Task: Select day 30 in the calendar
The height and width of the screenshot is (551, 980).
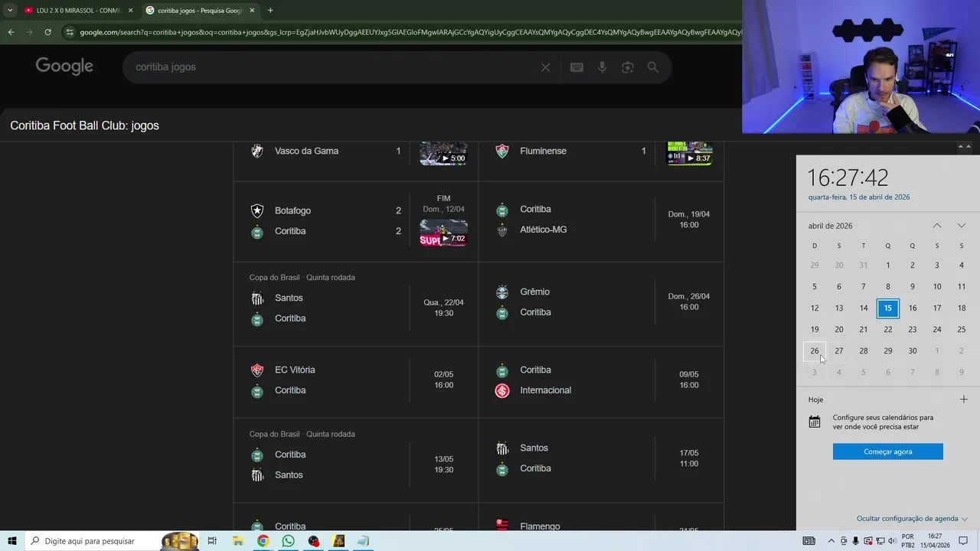Action: tap(913, 350)
